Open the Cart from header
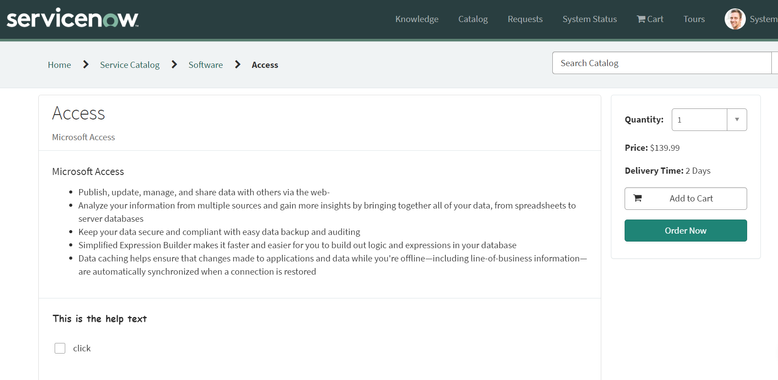Screen dimensions: 778x380 (650, 19)
